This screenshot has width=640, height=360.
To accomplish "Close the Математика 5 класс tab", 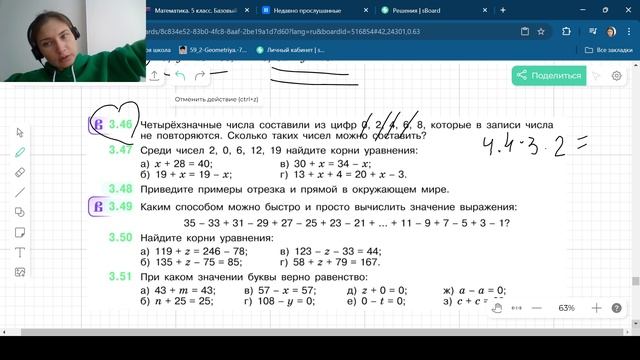I will point(247,11).
